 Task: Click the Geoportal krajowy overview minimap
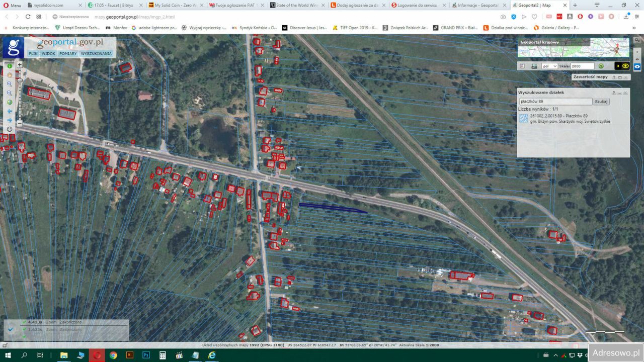pos(574,47)
